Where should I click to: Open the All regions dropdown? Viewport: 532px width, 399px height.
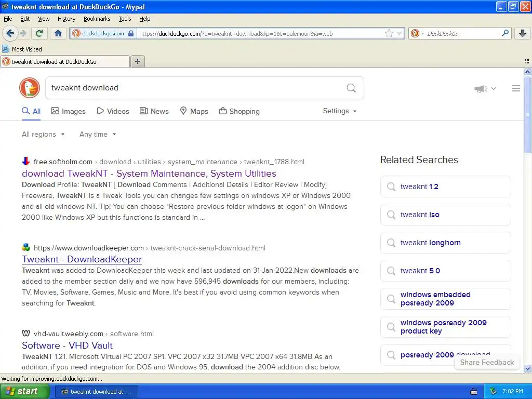coord(43,135)
